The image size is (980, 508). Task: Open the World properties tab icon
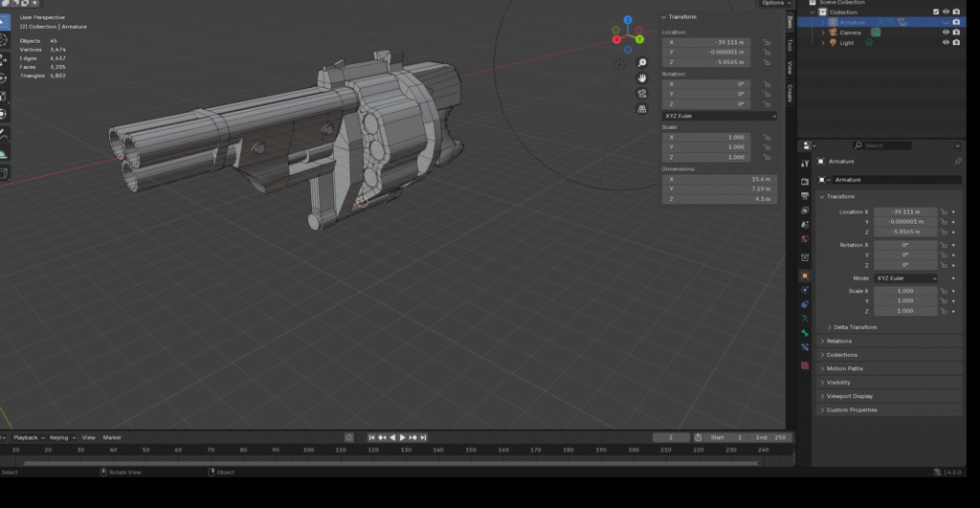805,238
